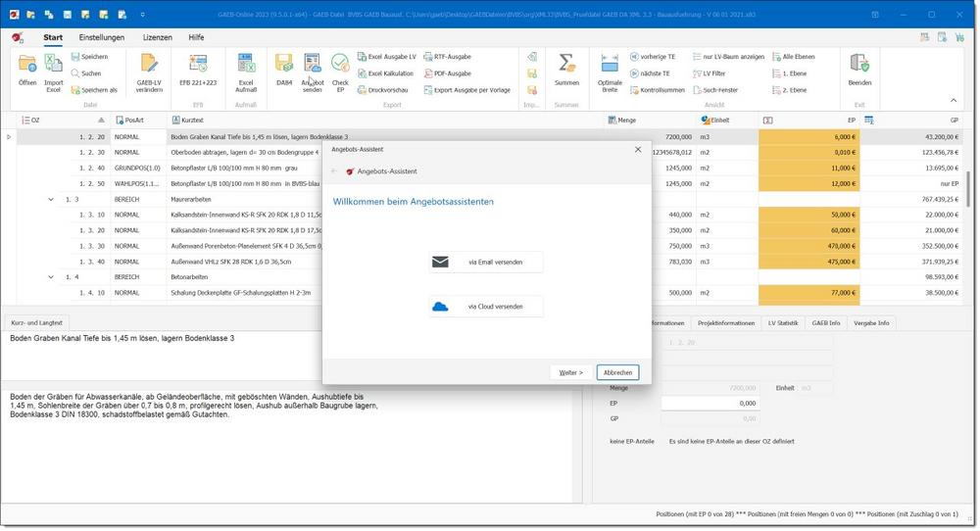Screen dimensions: 980x531
Task: Open the Hilfe ribbon tab
Action: point(196,37)
